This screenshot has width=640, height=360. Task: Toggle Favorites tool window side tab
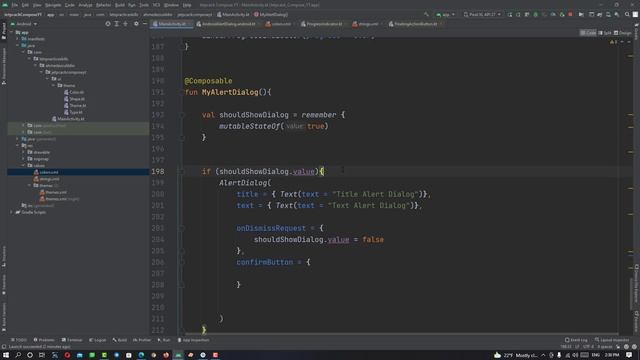(x=4, y=284)
